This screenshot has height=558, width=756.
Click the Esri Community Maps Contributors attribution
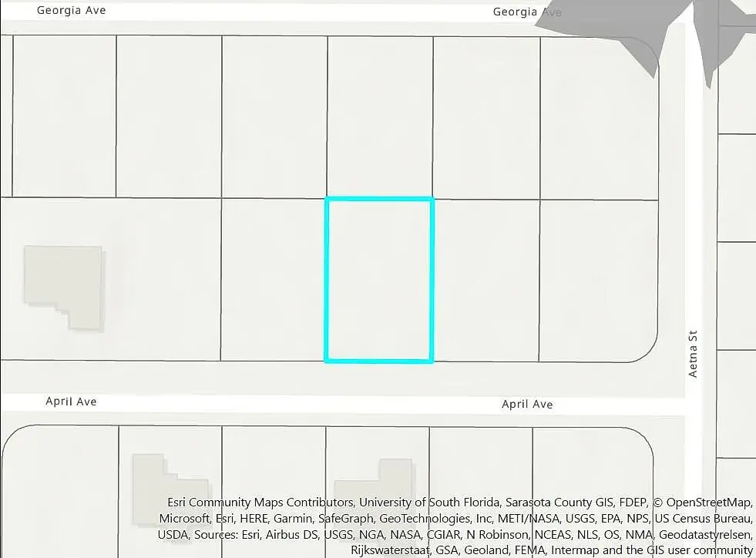click(260, 503)
